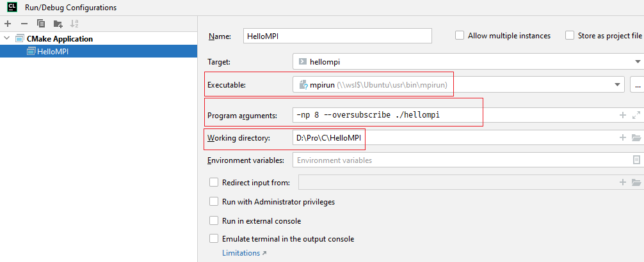
Task: Check Store as project file
Action: point(570,36)
